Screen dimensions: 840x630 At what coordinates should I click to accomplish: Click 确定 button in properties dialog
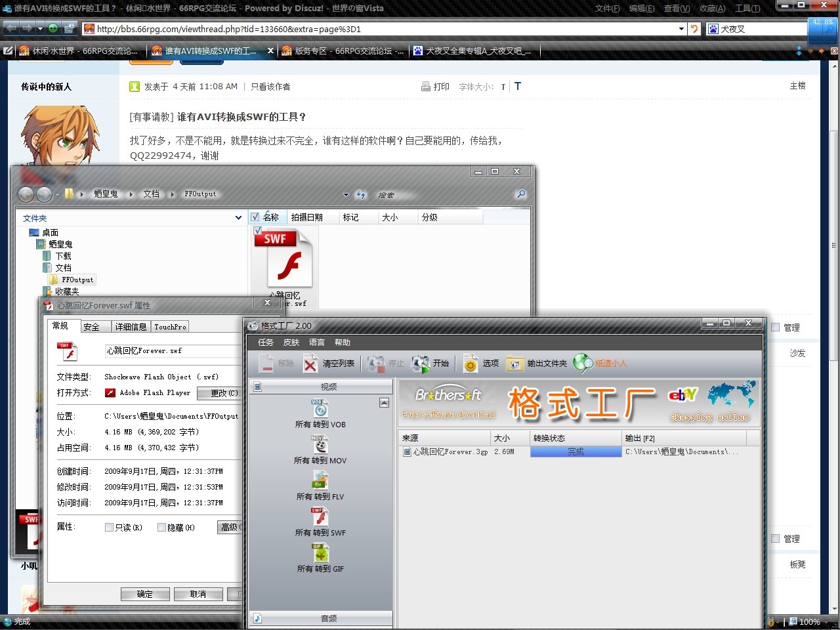pyautogui.click(x=145, y=594)
